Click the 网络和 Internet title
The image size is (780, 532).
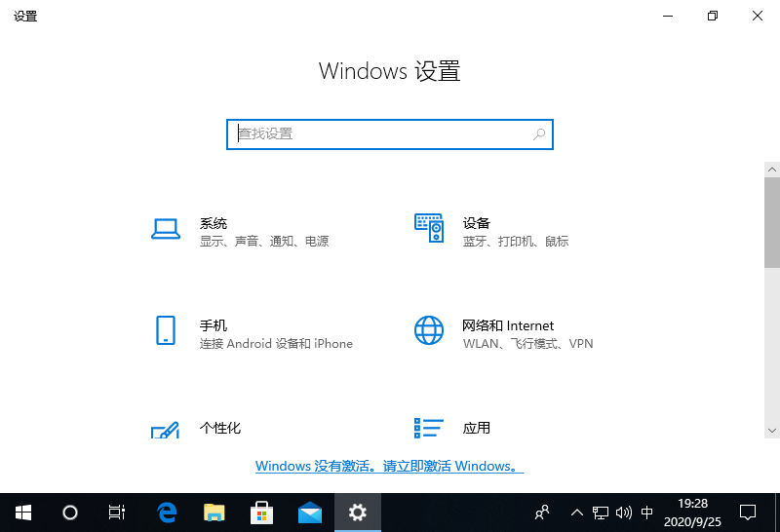508,325
